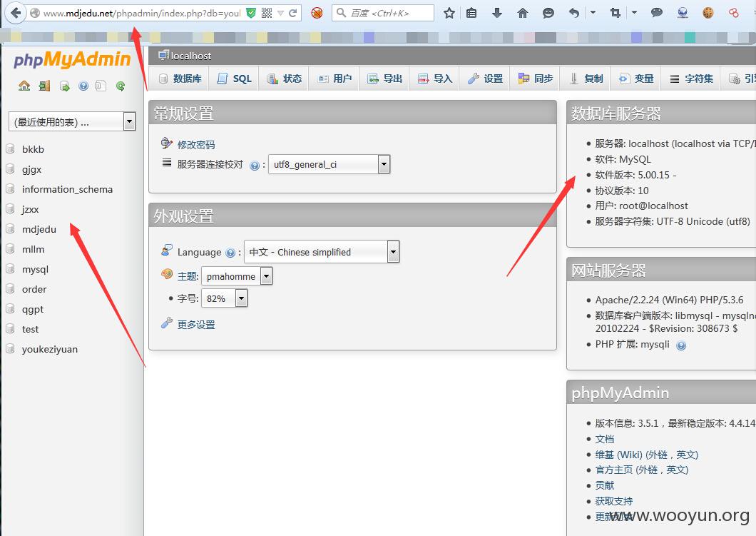Viewport: 756px width, 536px height.
Task: Open the 同步 tab
Action: click(x=535, y=79)
